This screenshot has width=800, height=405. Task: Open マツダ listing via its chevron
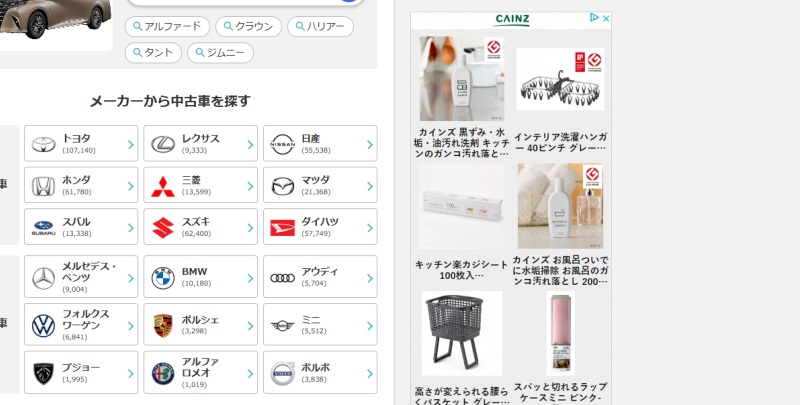coord(370,186)
